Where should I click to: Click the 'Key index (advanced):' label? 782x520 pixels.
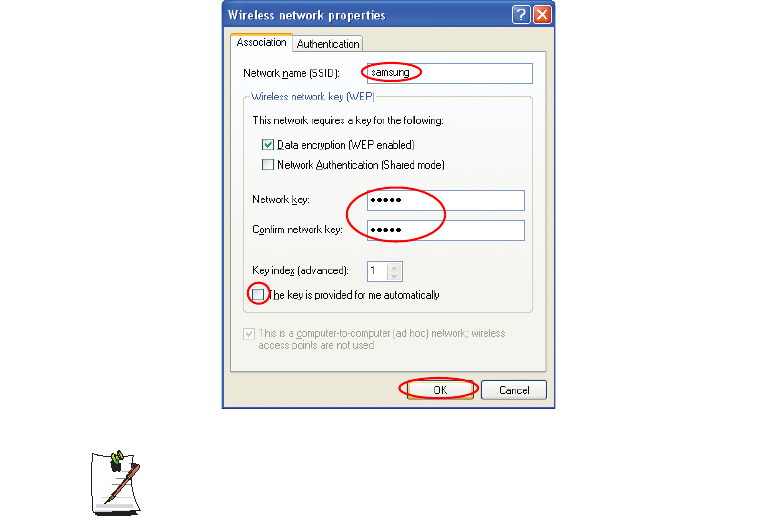coord(300,271)
